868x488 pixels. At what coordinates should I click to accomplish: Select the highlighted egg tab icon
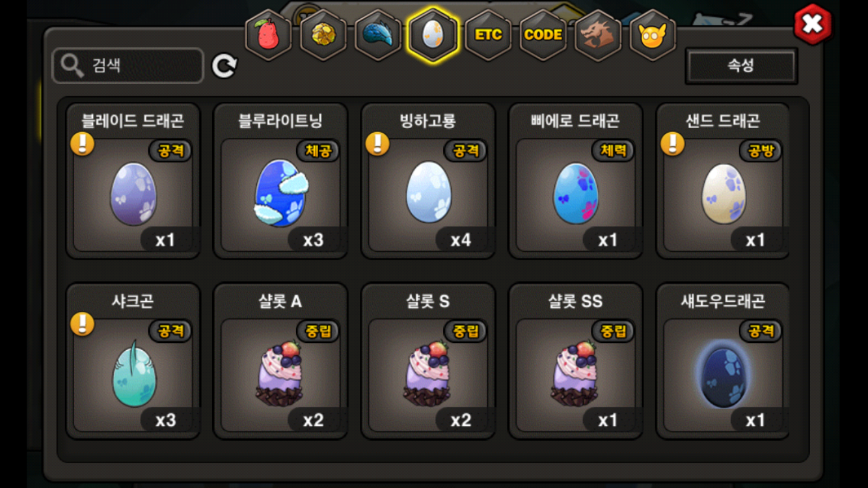pos(433,35)
